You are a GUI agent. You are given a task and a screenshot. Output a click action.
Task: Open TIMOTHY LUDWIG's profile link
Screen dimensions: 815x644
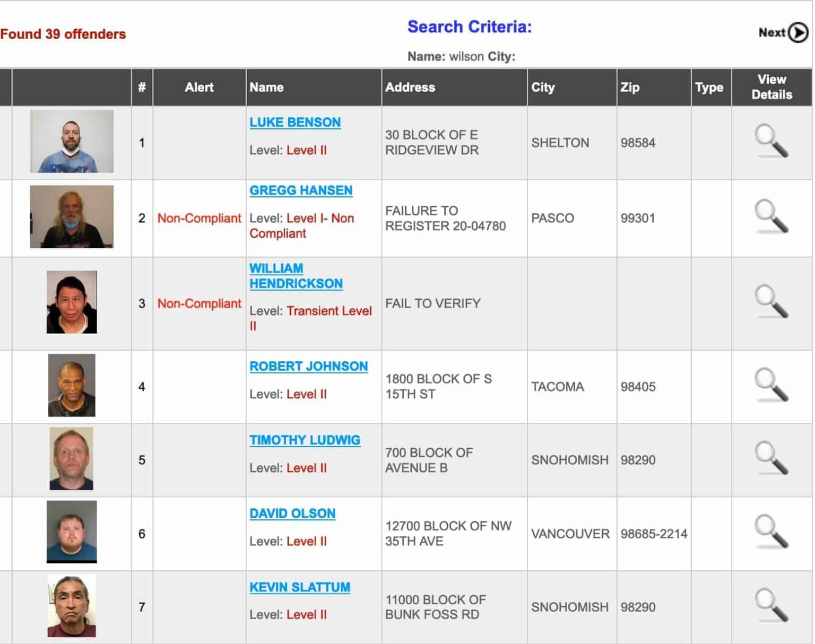click(305, 440)
